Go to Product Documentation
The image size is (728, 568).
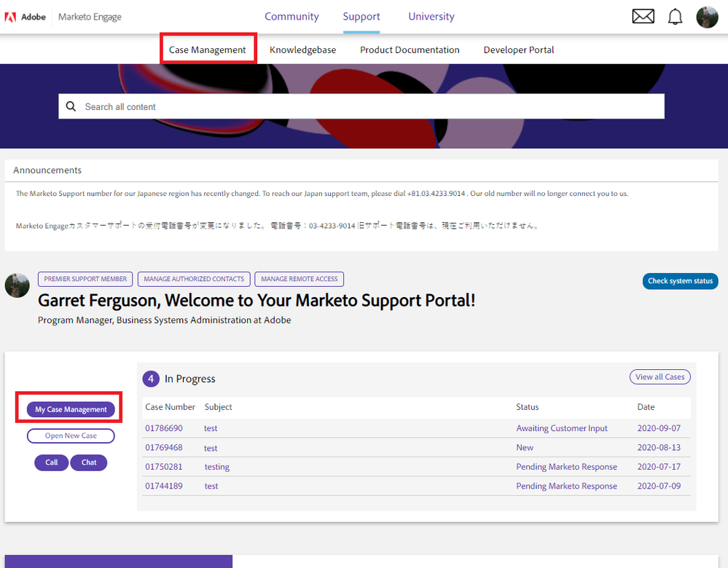tap(410, 50)
